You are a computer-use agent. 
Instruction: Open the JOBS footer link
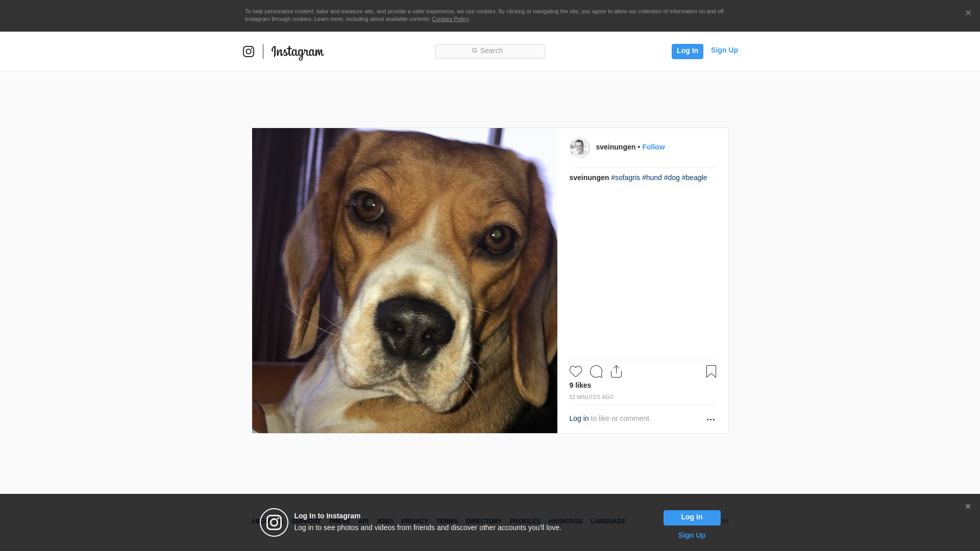(385, 521)
